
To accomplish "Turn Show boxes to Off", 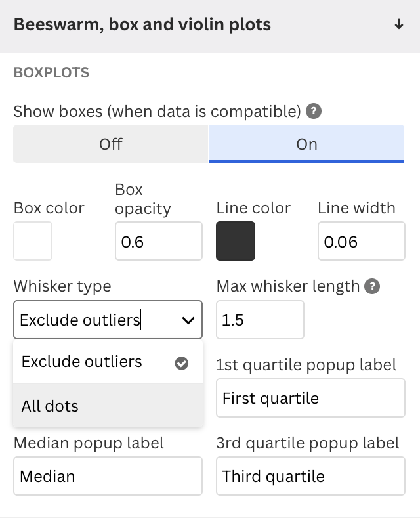I will (x=111, y=144).
